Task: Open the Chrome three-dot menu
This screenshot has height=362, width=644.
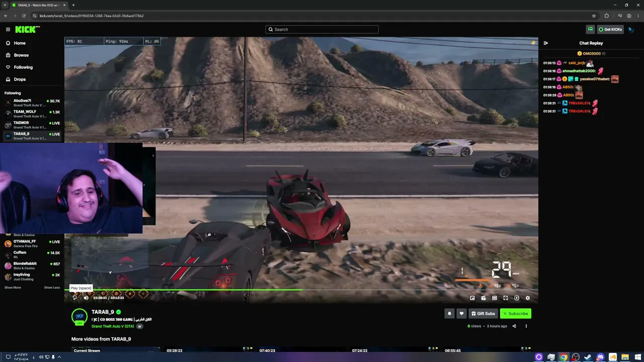Action: point(638,16)
